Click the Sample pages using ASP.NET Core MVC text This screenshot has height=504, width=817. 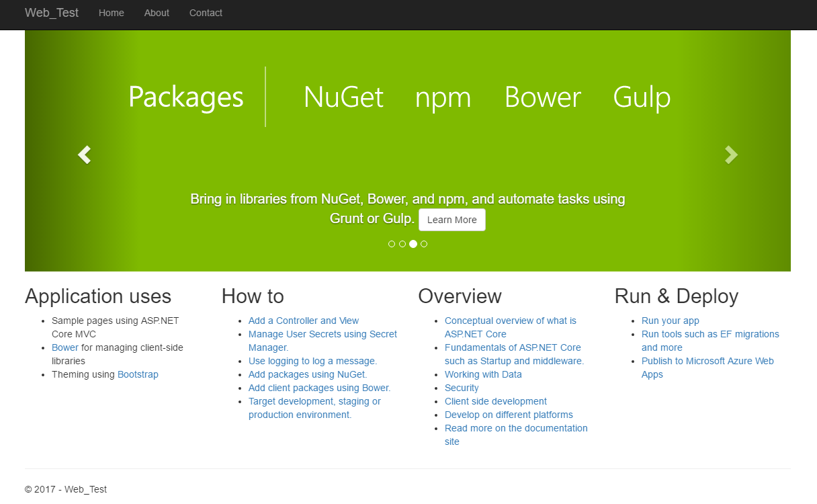pyautogui.click(x=116, y=327)
